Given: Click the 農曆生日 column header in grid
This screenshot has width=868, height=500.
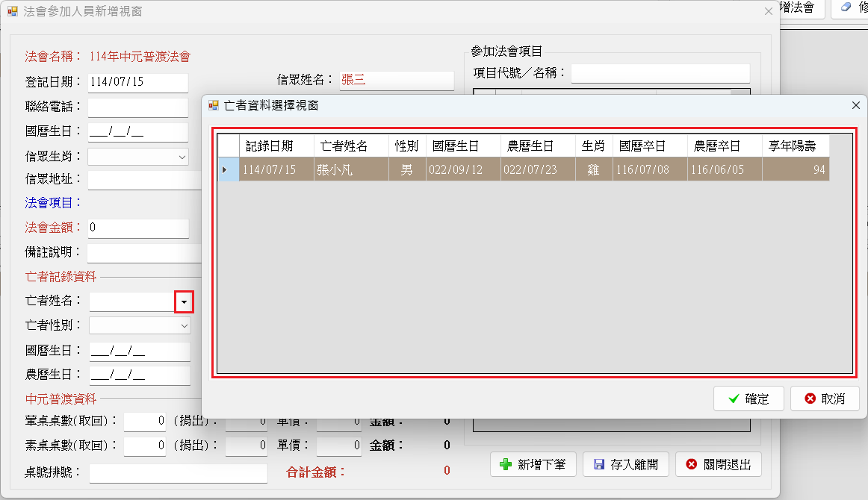Looking at the screenshot, I should tap(538, 146).
